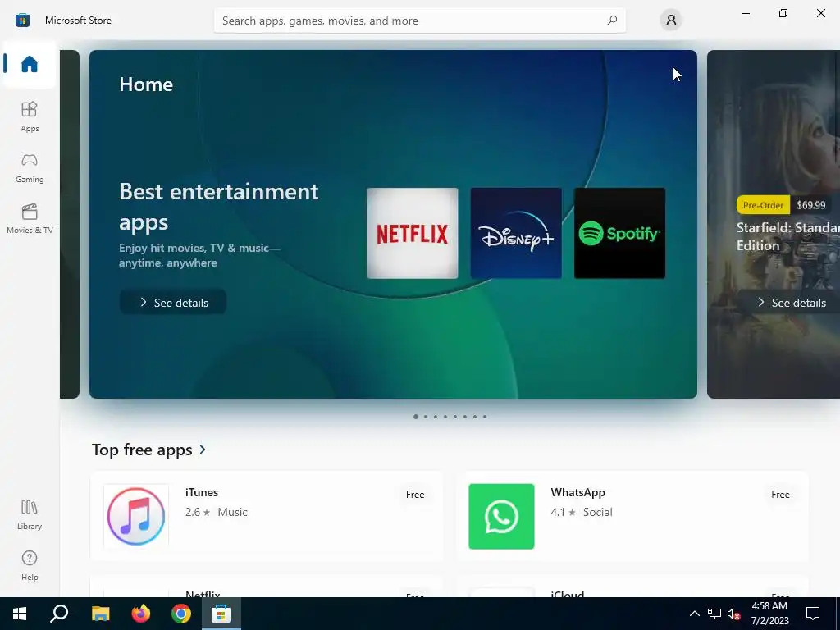Click the WhatsApp app title
This screenshot has height=630, width=840.
[x=577, y=492]
